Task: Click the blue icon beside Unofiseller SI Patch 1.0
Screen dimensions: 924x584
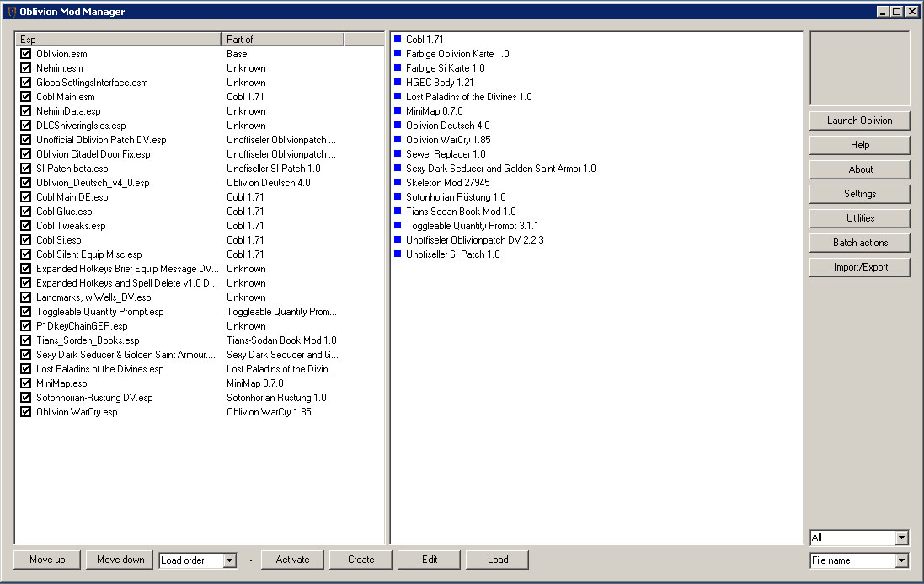Action: [398, 254]
